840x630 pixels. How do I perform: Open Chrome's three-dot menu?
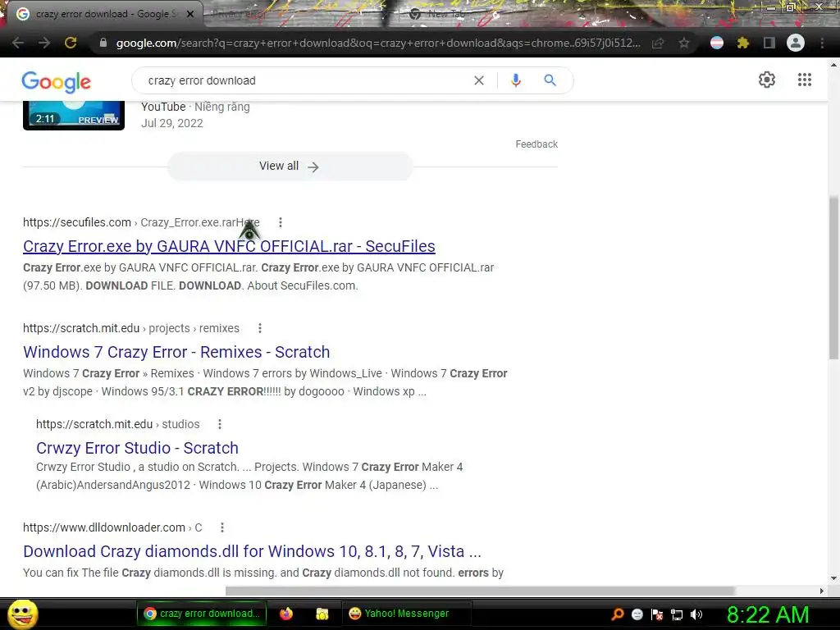[822, 43]
